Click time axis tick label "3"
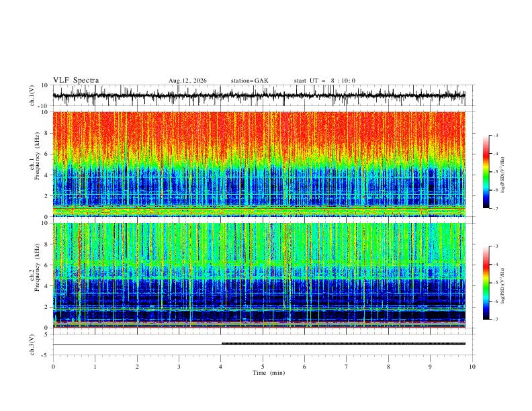This screenshot has height=411, width=532. 179,367
